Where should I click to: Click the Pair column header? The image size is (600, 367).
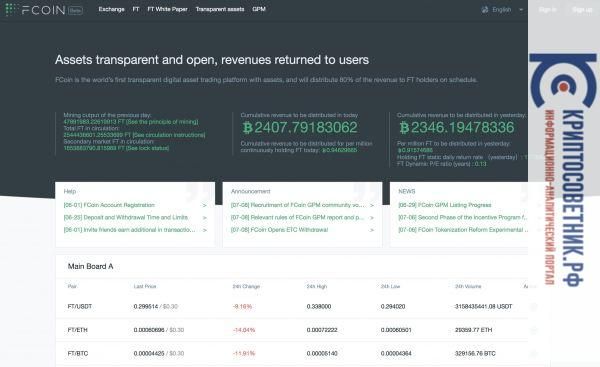coord(72,286)
